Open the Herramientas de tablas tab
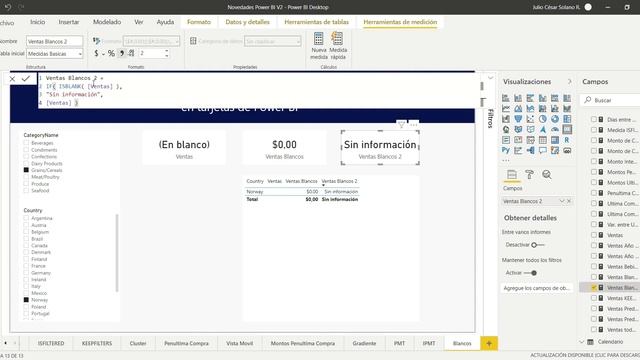Screen dimensions: 640x360 pos(316,22)
